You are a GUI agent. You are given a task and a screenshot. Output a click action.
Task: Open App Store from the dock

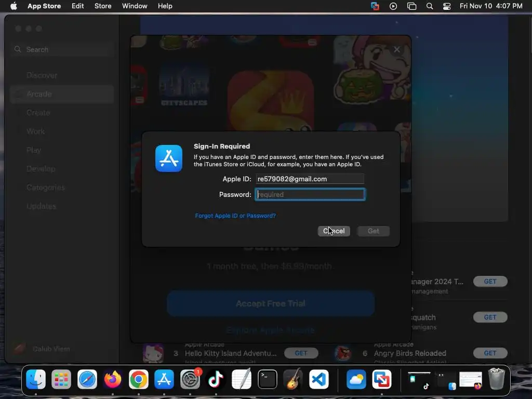point(164,379)
